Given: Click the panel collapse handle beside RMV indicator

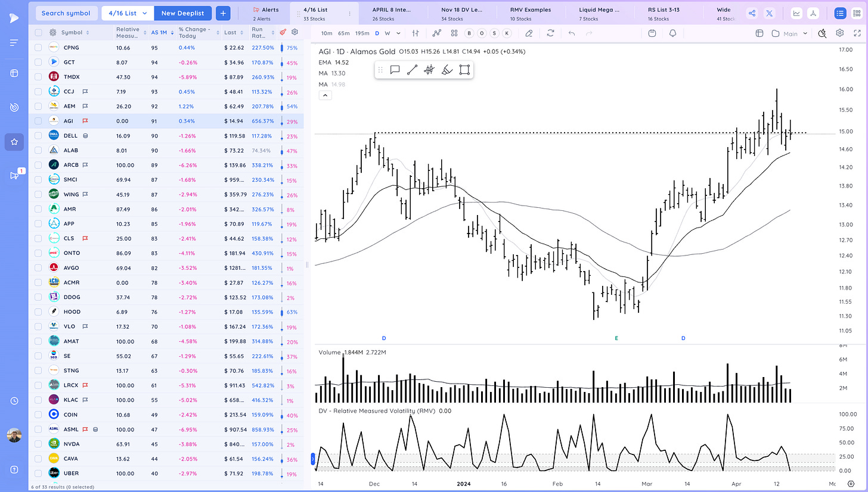Looking at the screenshot, I should click(x=312, y=459).
